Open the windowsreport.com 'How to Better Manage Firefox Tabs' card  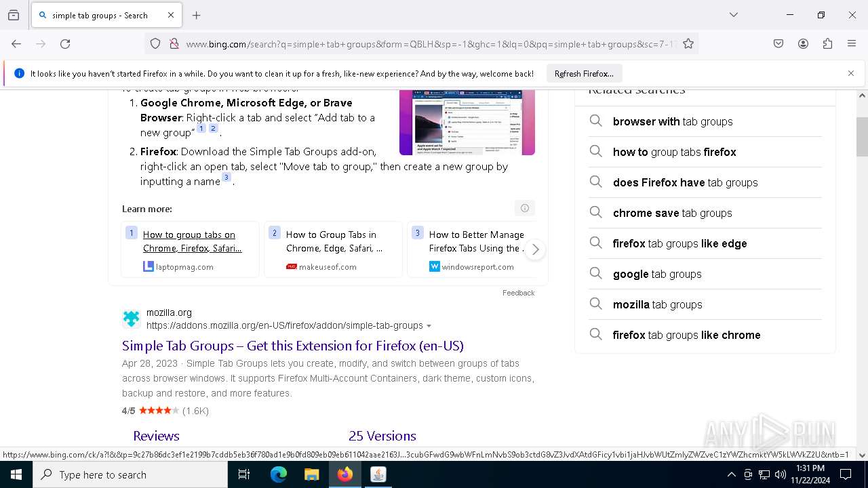tap(472, 249)
